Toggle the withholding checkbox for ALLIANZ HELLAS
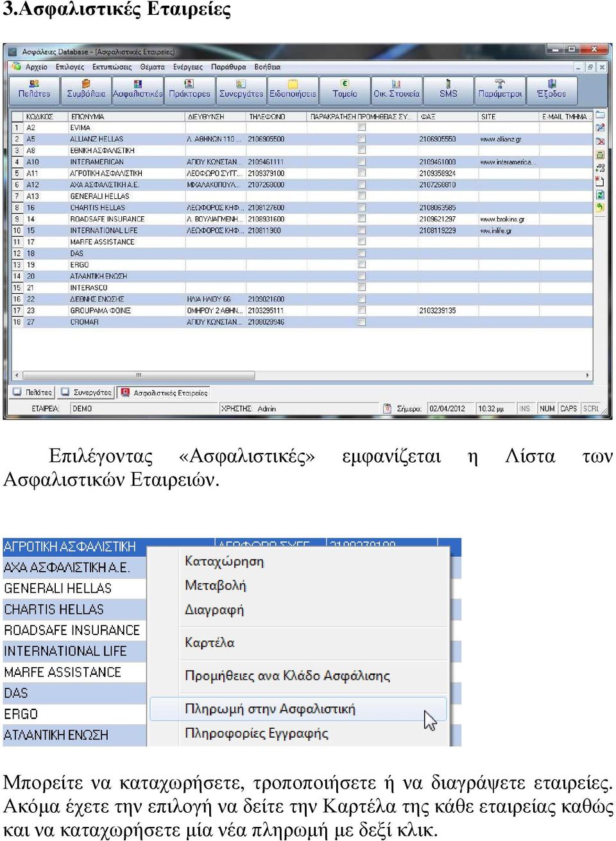Image resolution: width=616 pixels, height=841 pixels. click(x=362, y=139)
